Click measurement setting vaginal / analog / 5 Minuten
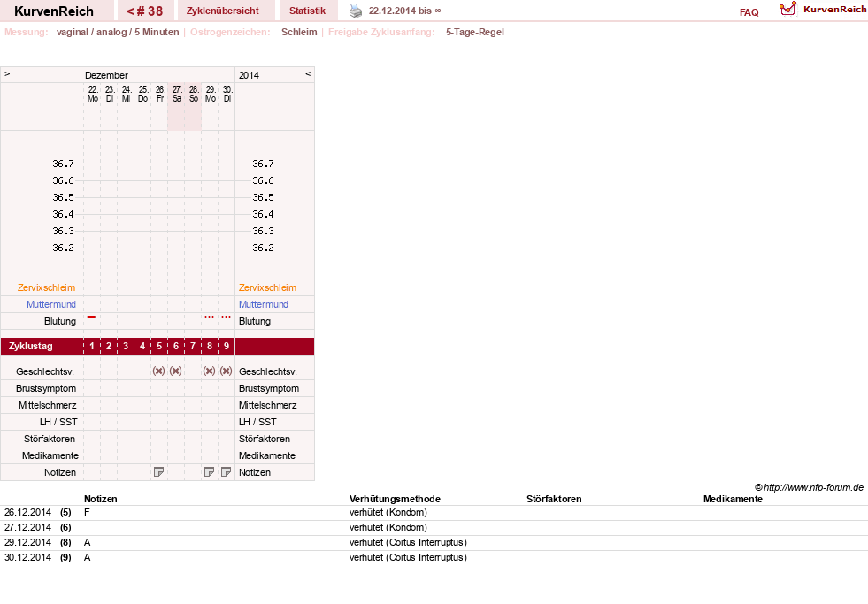Viewport: 868px width, 604px height. click(x=118, y=32)
